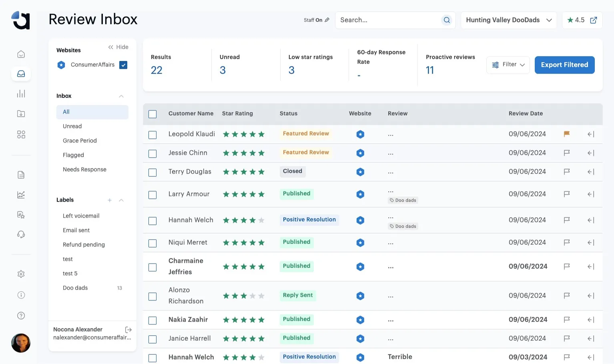This screenshot has width=614, height=364.
Task: Click the info circle sidebar icon
Action: coord(21,295)
